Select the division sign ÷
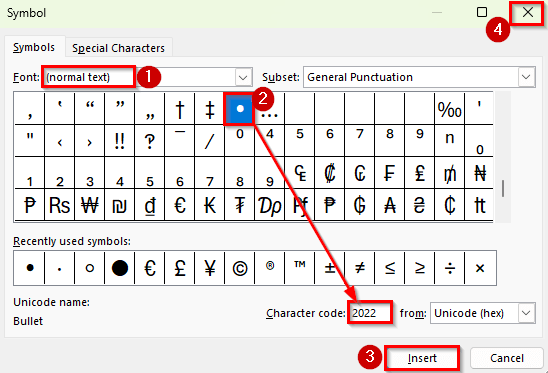 pos(449,268)
